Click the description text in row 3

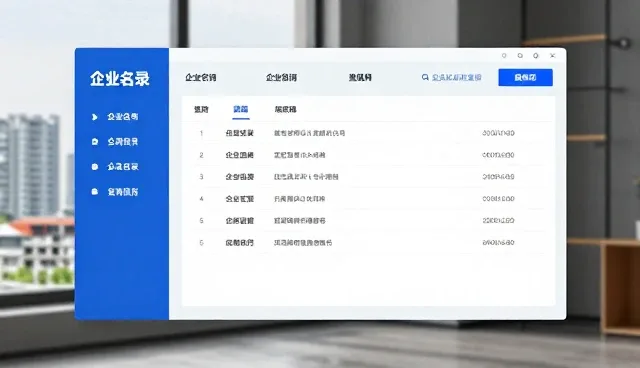(306, 177)
